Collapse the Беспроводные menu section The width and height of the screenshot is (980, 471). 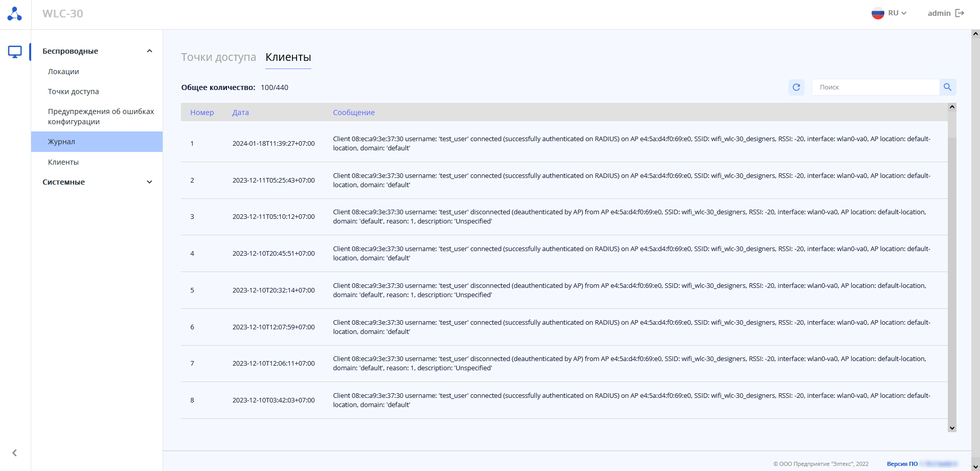point(149,51)
